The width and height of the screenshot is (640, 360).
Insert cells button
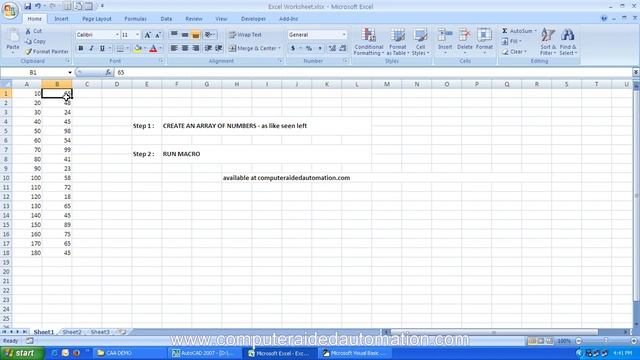(445, 41)
